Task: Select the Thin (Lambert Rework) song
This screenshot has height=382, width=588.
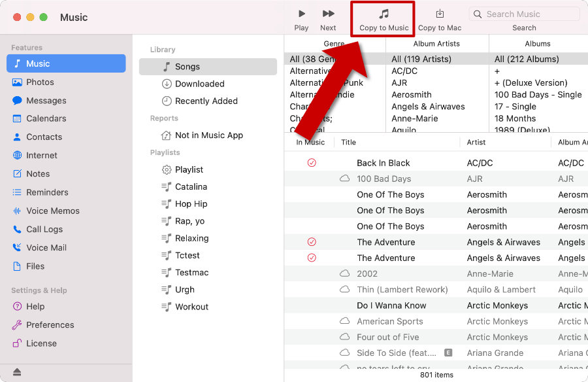Action: pyautogui.click(x=436, y=290)
